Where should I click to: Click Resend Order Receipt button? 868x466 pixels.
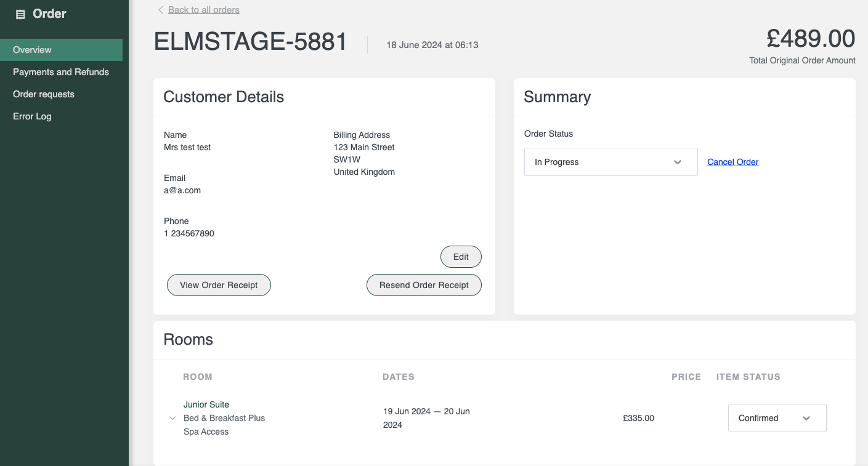424,285
